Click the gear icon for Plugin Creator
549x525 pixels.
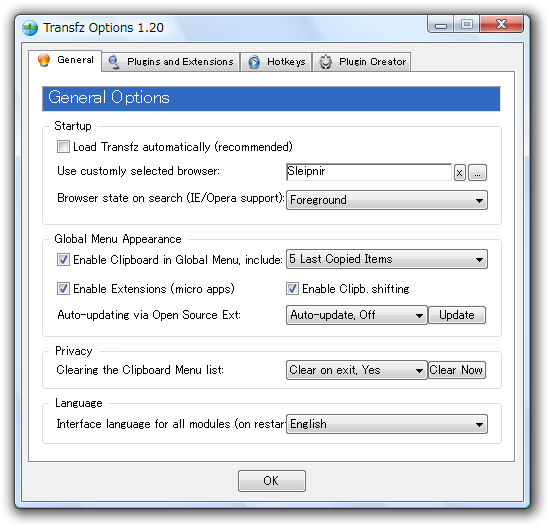click(326, 62)
